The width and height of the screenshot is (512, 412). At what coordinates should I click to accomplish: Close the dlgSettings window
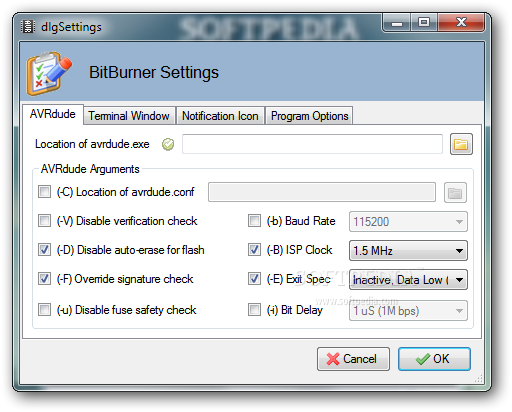pyautogui.click(x=461, y=23)
